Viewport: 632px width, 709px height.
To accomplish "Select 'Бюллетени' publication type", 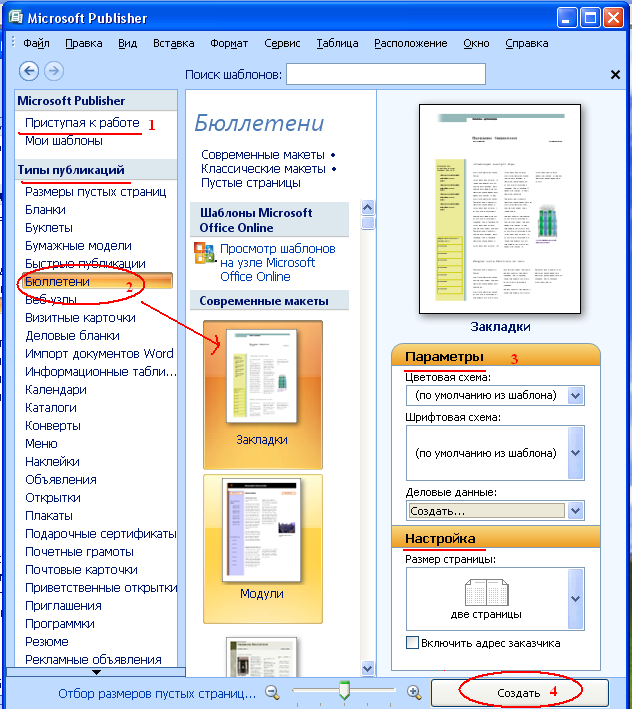I will [97, 281].
